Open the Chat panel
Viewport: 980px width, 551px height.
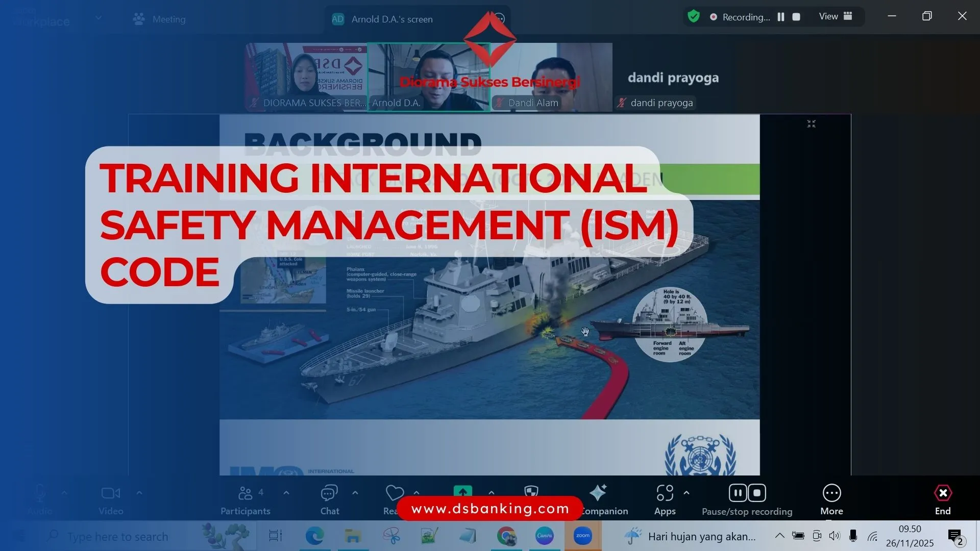(x=329, y=499)
